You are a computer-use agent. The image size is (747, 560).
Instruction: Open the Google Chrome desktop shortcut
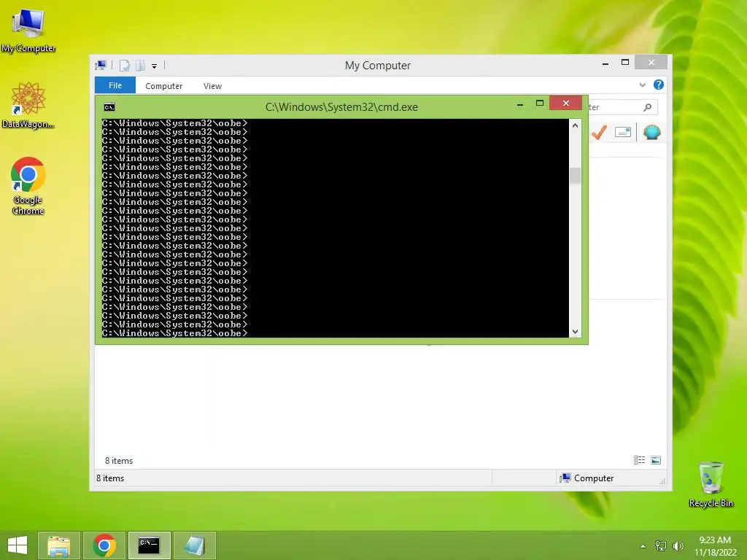pos(28,186)
